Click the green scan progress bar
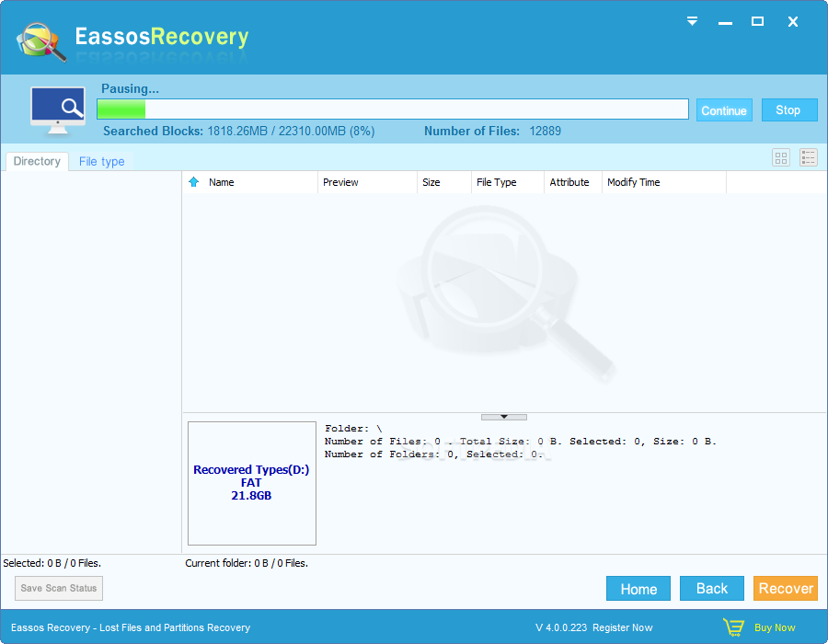Screen dimensions: 828x644 point(393,109)
